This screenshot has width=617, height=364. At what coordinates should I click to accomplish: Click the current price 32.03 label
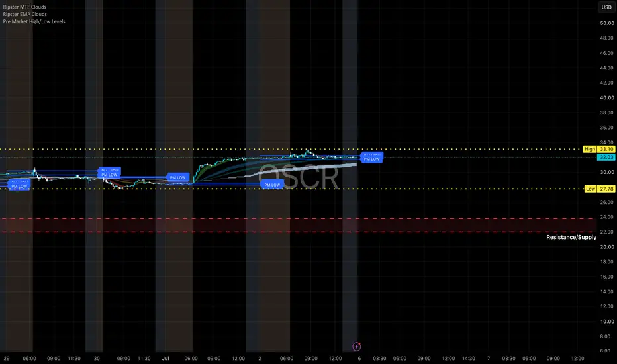[x=606, y=157]
